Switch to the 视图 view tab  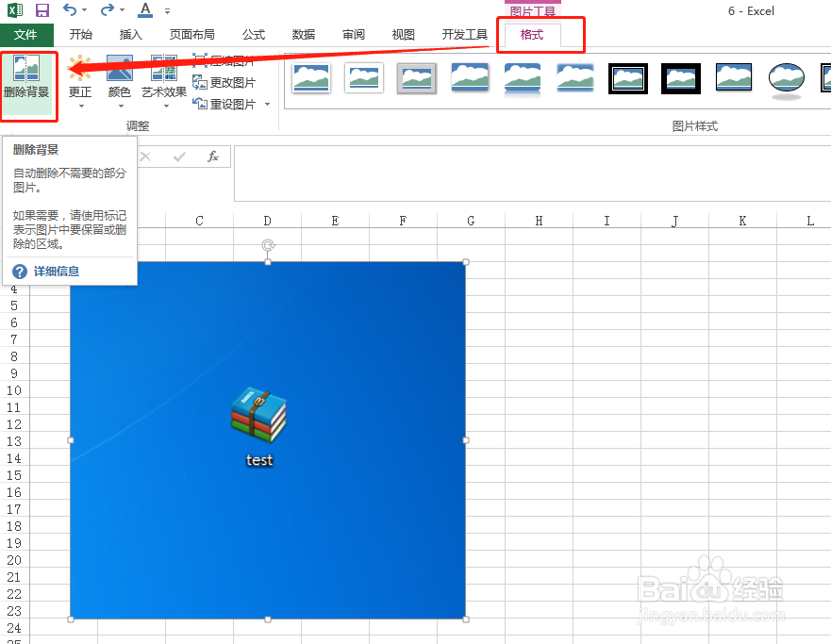pyautogui.click(x=404, y=35)
